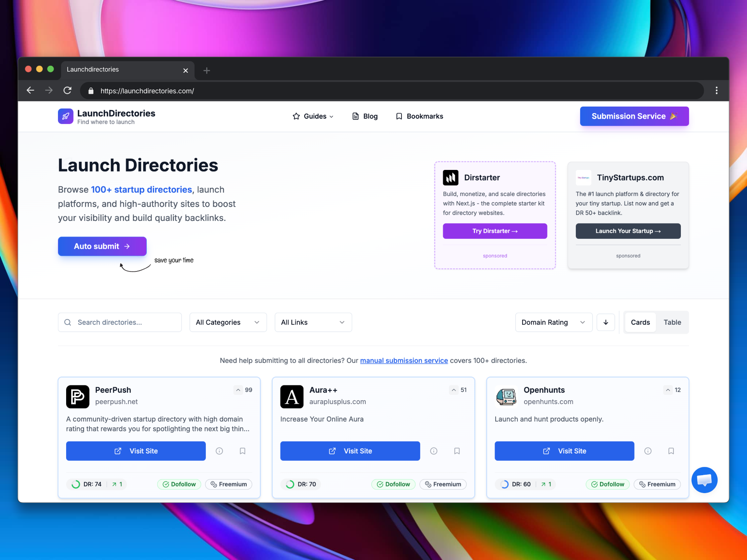Switch to Cards view
747x560 pixels.
(640, 322)
